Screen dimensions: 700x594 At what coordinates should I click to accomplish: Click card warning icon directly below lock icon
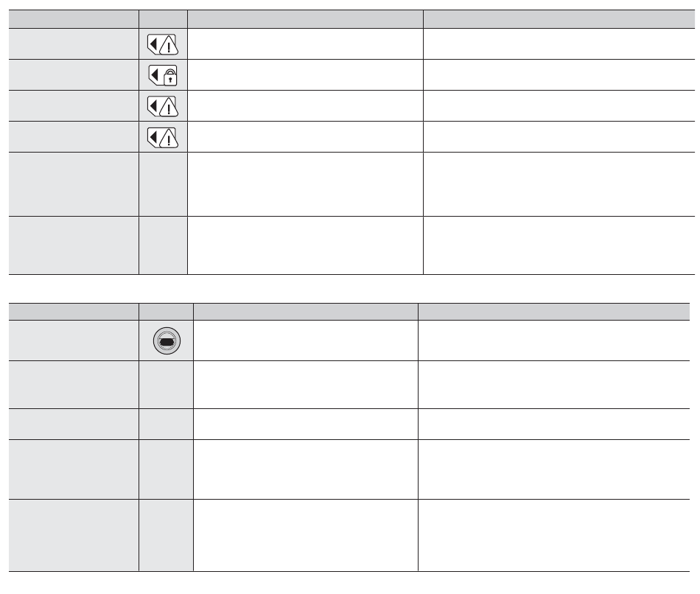(x=163, y=106)
